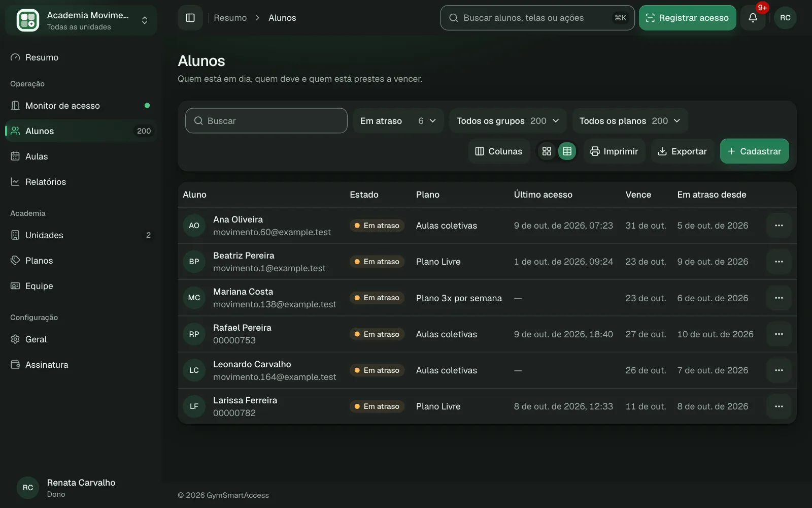This screenshot has width=812, height=508.
Task: Click the RP avatar of Rafael Pereira
Action: (194, 334)
